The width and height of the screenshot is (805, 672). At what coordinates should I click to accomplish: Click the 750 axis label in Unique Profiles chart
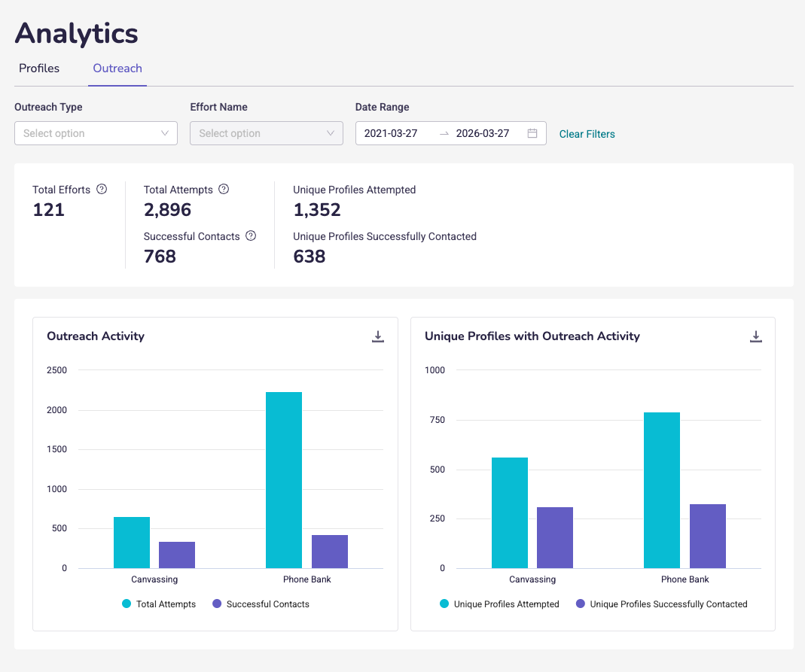tap(438, 420)
